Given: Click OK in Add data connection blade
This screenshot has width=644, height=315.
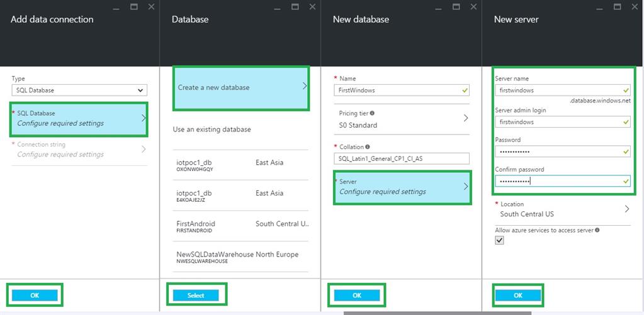Looking at the screenshot, I should (x=35, y=295).
